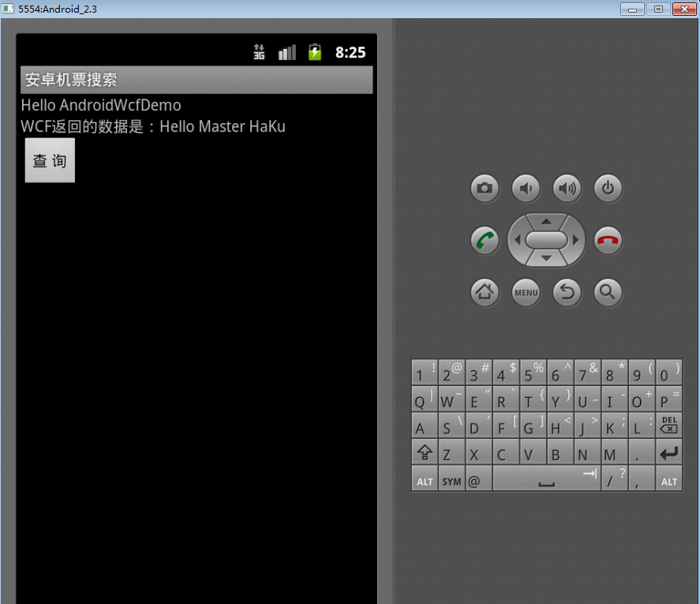Click the Hello AndroidWcfDemo text
The height and width of the screenshot is (604, 700).
click(x=101, y=105)
